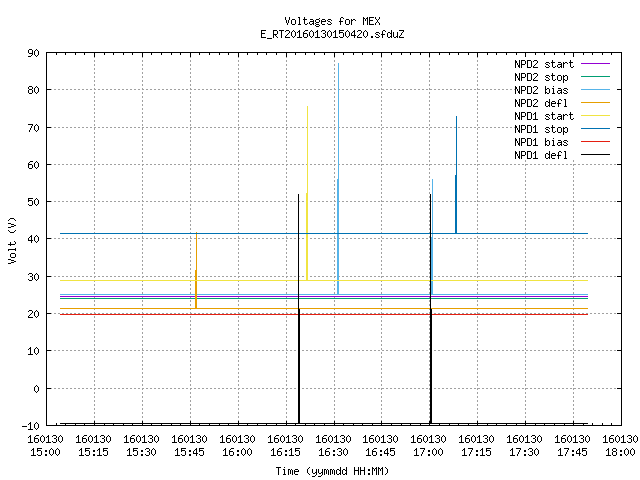Select the "NPD2 stop" legend label

(541, 77)
